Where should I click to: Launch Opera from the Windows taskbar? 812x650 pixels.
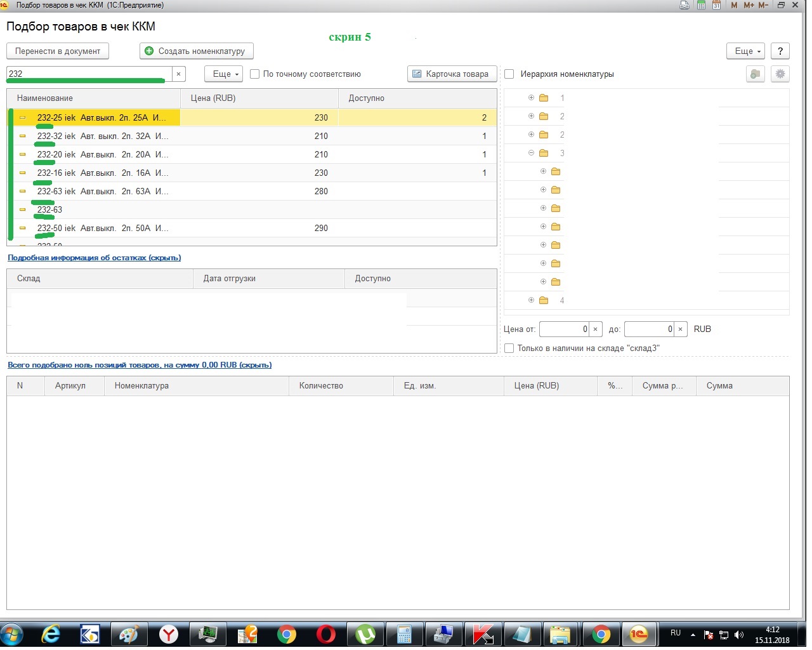[x=326, y=634]
